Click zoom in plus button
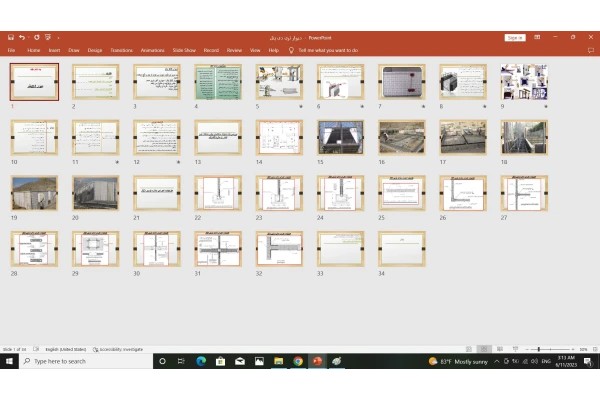The image size is (600, 400). (x=573, y=349)
